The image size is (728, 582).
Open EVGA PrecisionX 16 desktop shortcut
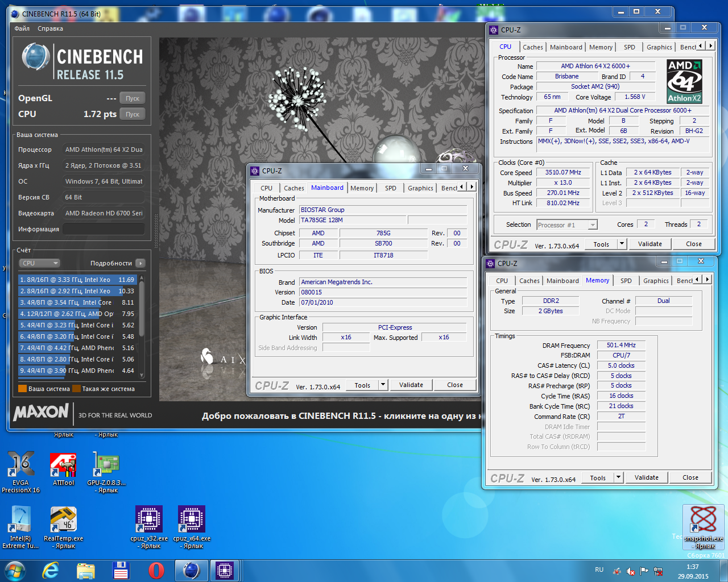click(20, 472)
